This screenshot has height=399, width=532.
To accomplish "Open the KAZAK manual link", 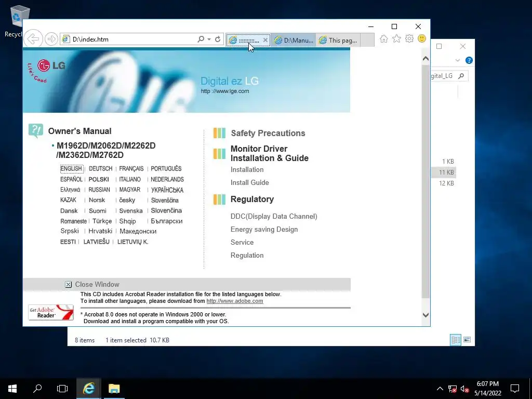I will [x=68, y=200].
